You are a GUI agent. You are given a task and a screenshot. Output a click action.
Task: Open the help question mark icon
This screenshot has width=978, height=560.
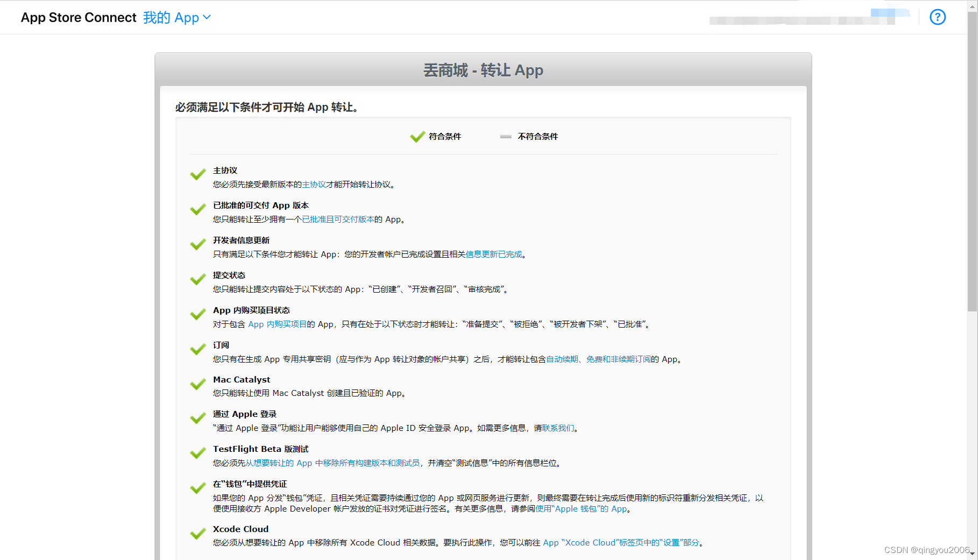[x=938, y=17]
